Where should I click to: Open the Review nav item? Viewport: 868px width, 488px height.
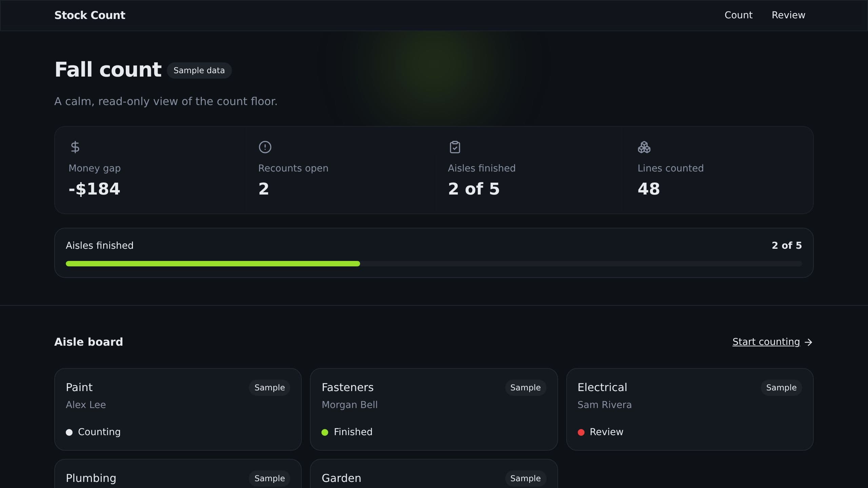[788, 15]
